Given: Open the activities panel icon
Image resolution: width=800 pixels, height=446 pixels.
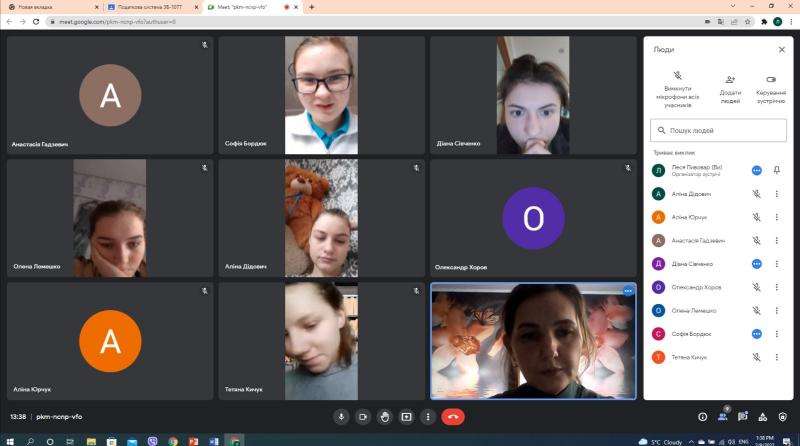Looking at the screenshot, I should click(763, 416).
